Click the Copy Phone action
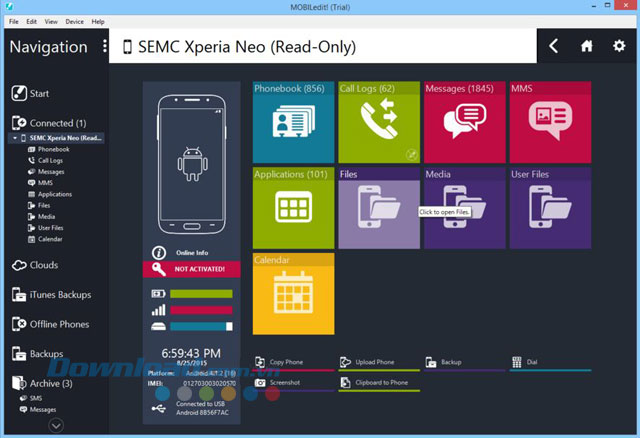 293,362
